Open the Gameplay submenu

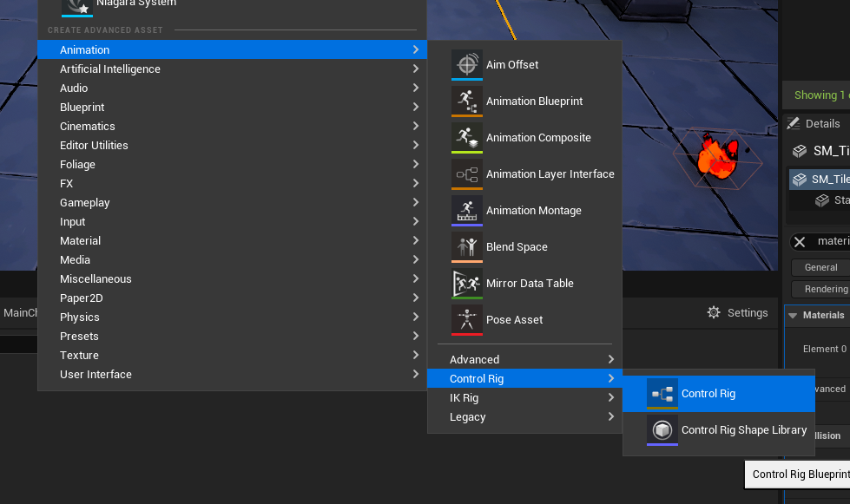click(232, 202)
